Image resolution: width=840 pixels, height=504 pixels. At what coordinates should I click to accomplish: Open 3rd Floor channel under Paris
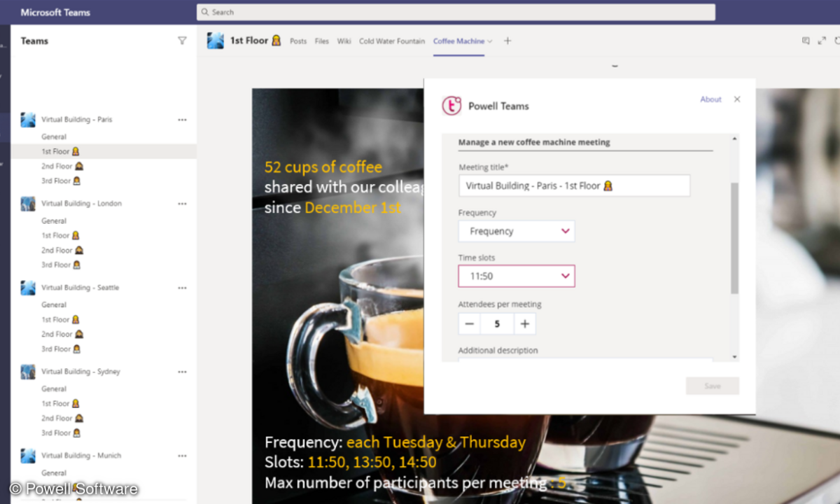tap(61, 181)
